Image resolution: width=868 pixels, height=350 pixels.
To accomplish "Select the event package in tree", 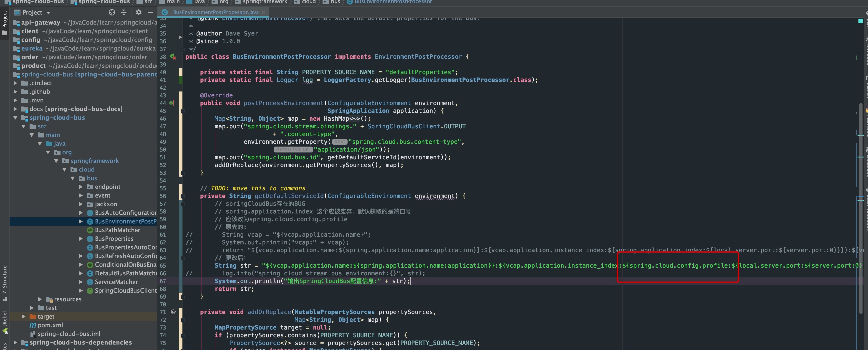I will [102, 195].
